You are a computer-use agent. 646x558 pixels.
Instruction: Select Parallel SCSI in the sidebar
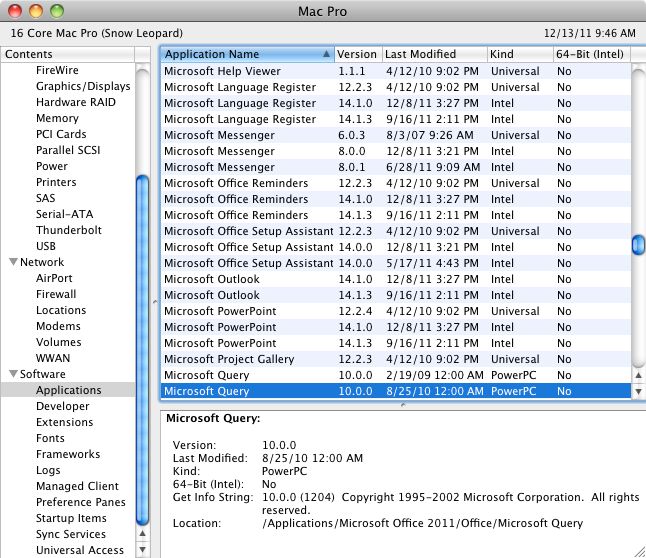[68, 150]
